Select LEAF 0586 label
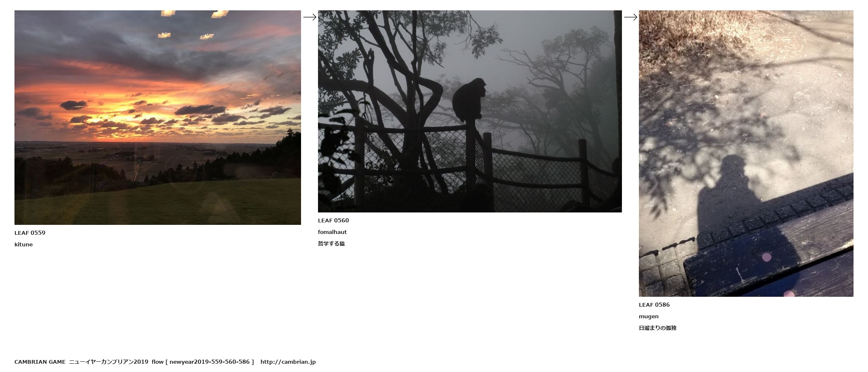Viewport: 868px width, 372px height. click(654, 305)
